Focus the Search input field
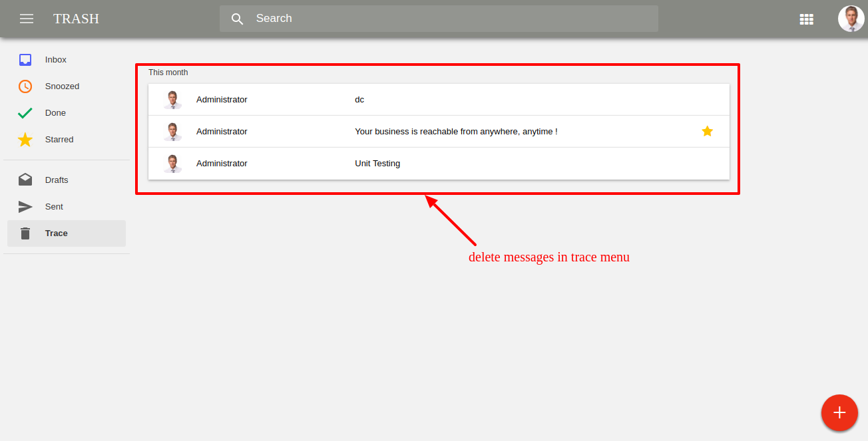Image resolution: width=868 pixels, height=441 pixels. (439, 19)
